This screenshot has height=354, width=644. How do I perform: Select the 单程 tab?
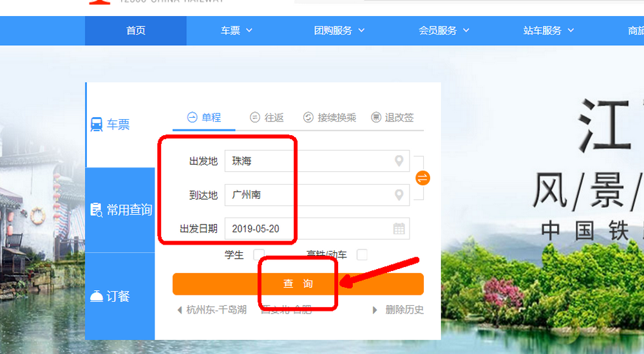(204, 118)
